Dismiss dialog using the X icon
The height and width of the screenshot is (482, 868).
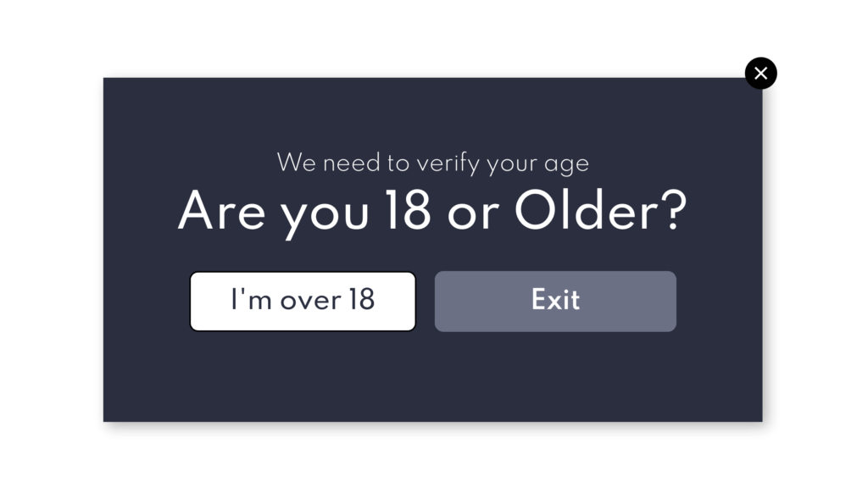click(x=760, y=73)
